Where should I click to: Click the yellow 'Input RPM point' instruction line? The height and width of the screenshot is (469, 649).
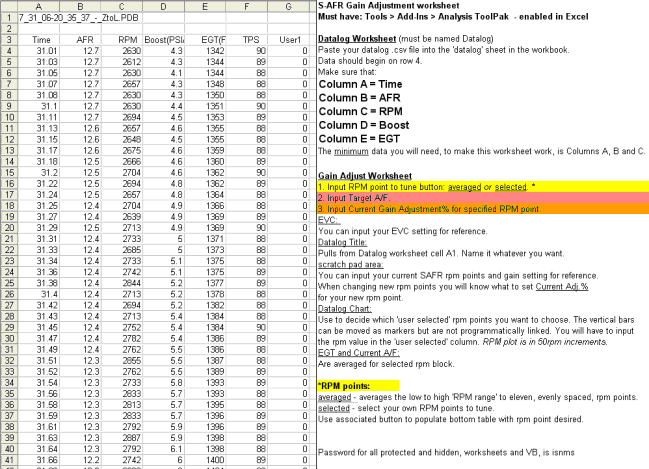(x=483, y=187)
